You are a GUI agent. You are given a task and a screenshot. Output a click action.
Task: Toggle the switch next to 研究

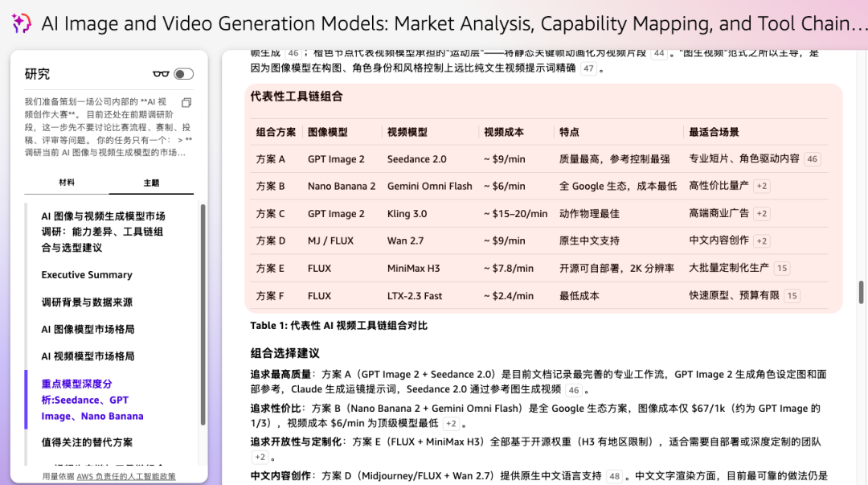183,74
